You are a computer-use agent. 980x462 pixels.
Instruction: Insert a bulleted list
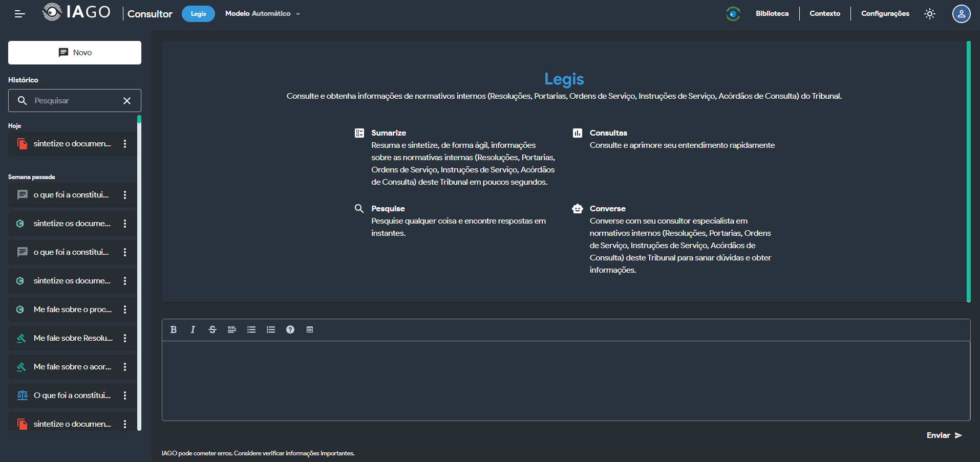pos(251,330)
